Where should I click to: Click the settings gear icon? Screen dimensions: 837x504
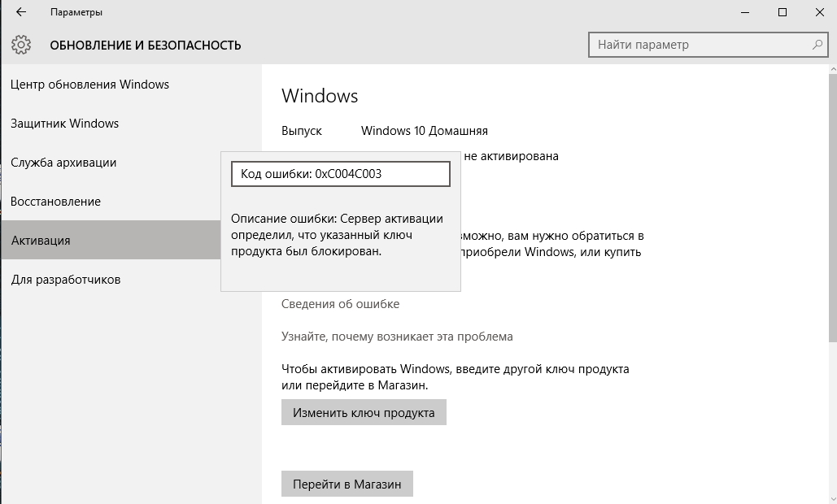(21, 45)
